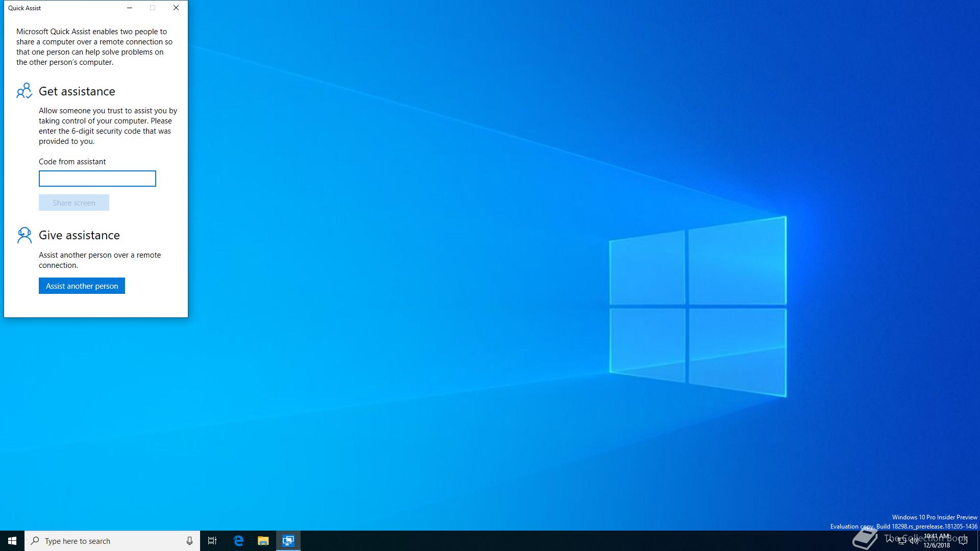980x551 pixels.
Task: Click the taskbar search box
Action: point(112,541)
